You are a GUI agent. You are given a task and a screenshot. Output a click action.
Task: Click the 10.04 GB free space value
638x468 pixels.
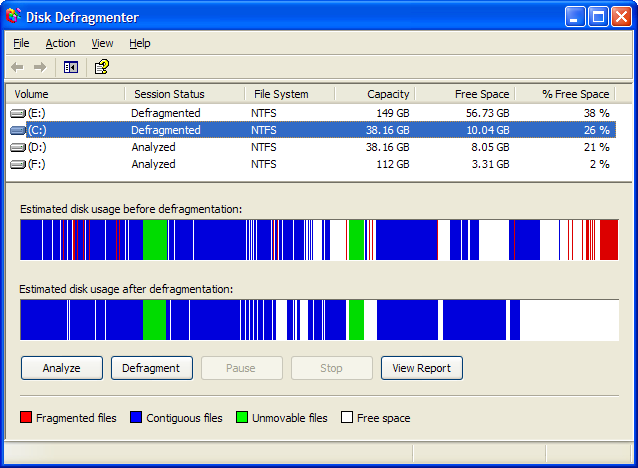coord(487,130)
